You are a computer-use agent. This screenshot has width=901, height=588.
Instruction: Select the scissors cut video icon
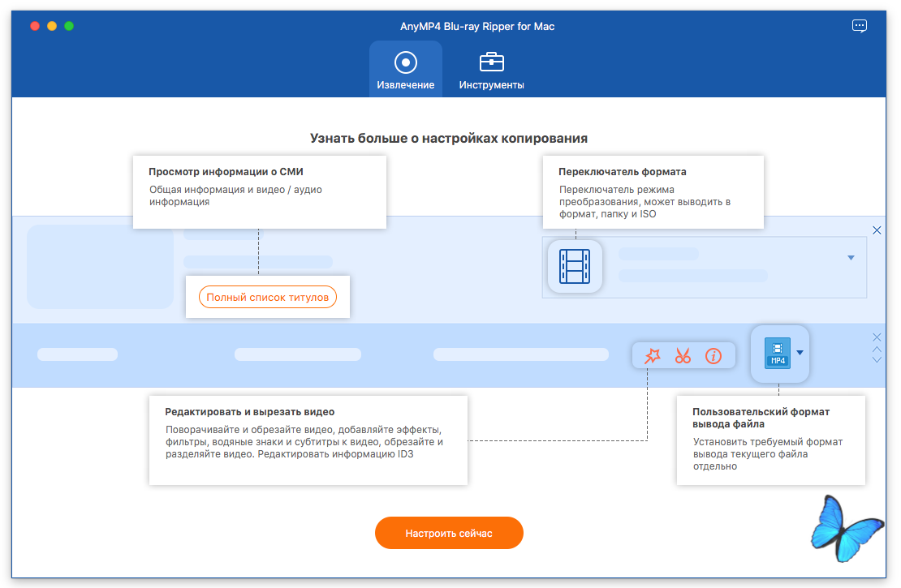[x=683, y=355]
